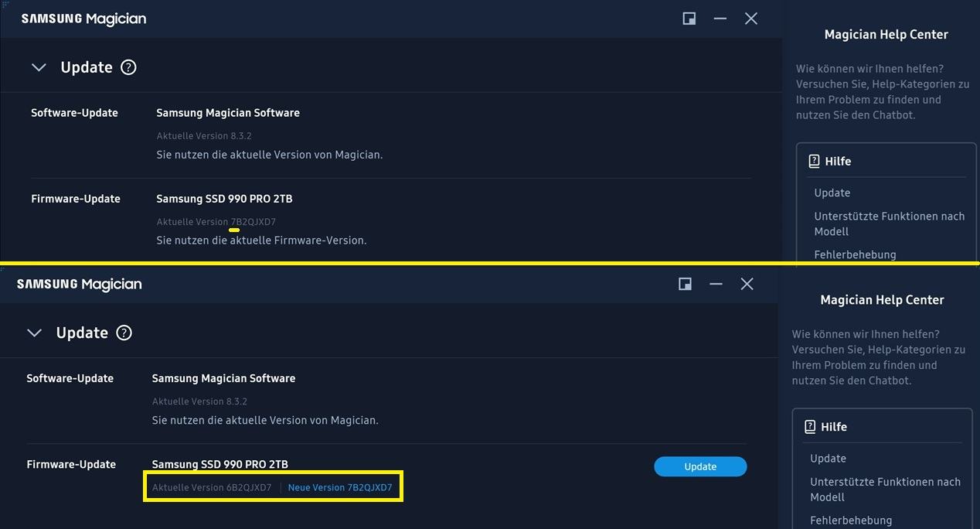This screenshot has height=529, width=980.
Task: Switch upper Magician window to mini mode icon
Action: [689, 19]
